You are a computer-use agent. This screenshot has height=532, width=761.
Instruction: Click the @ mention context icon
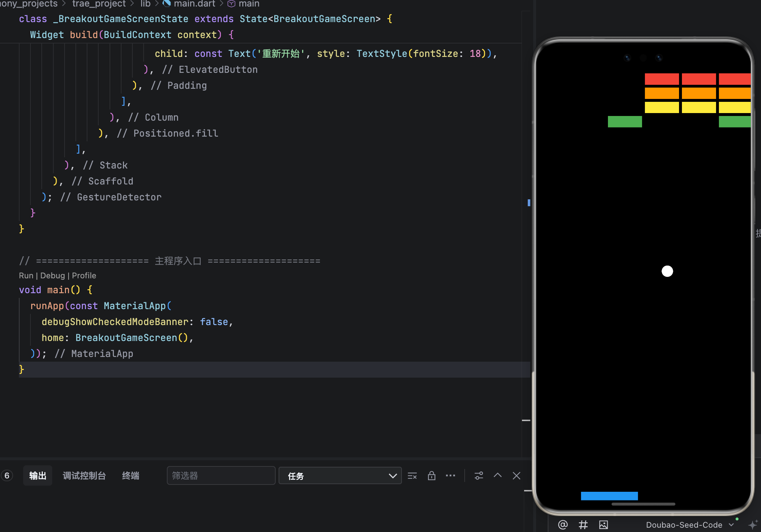click(563, 524)
